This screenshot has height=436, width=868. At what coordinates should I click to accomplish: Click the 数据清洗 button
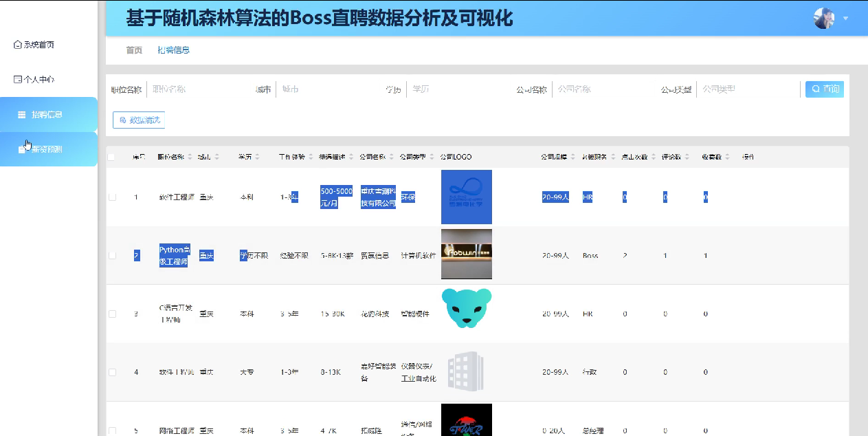pos(138,120)
